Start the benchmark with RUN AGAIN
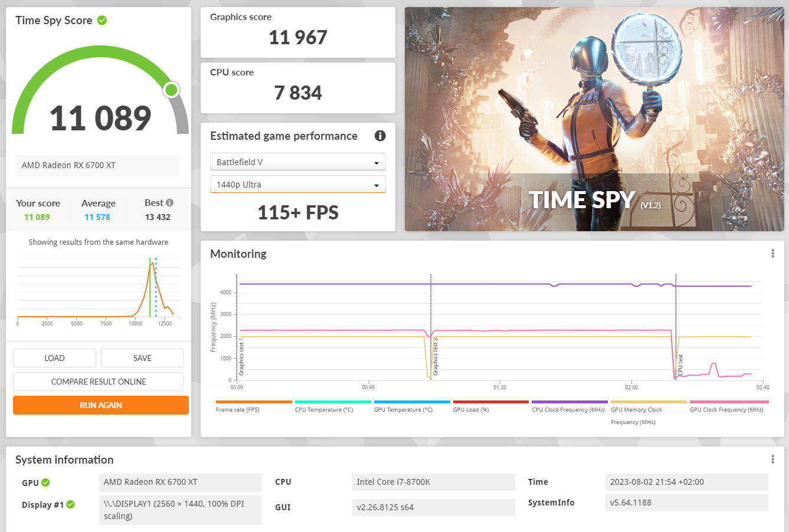 tap(101, 405)
